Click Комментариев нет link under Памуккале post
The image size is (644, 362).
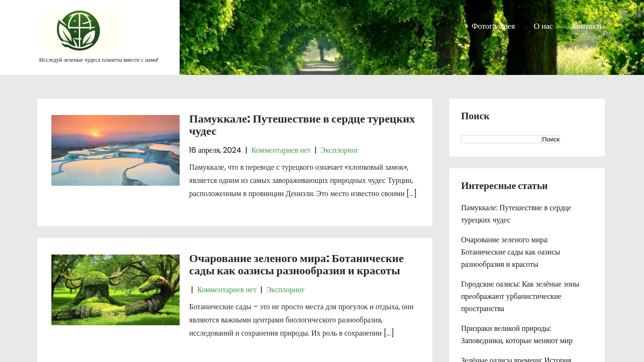coord(281,150)
